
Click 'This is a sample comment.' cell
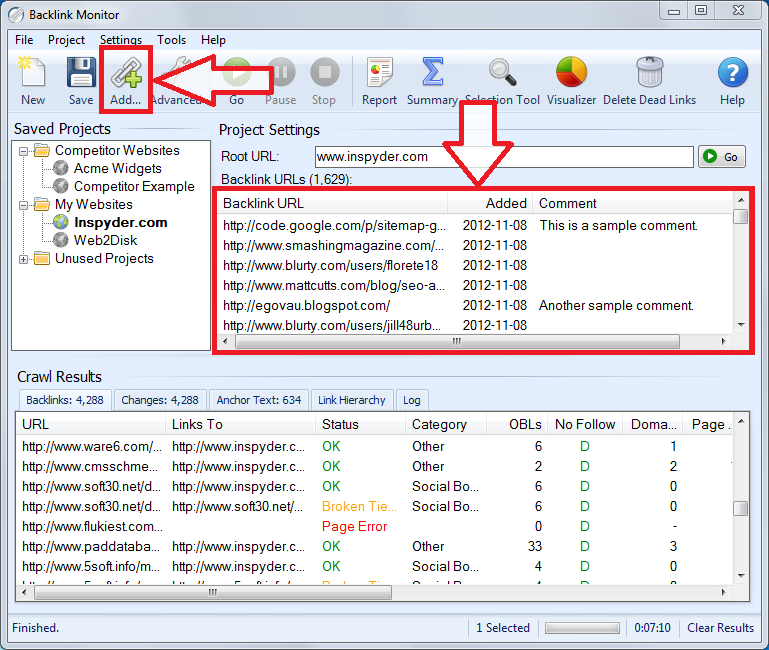click(x=618, y=226)
